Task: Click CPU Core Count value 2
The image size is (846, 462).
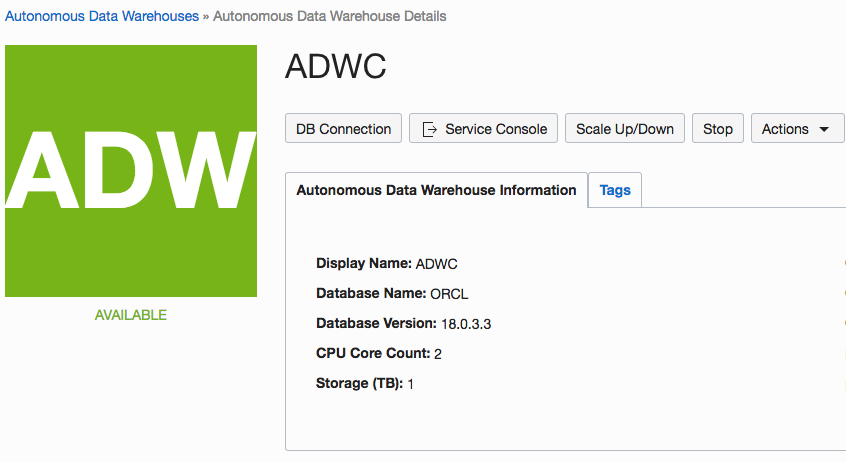Action: tap(438, 354)
